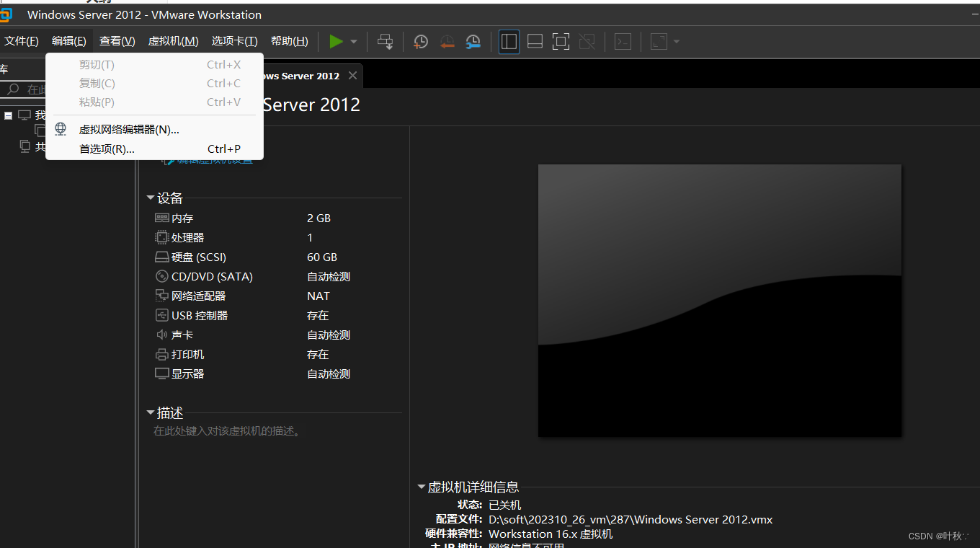Open the stretch display dropdown arrow

click(x=677, y=42)
